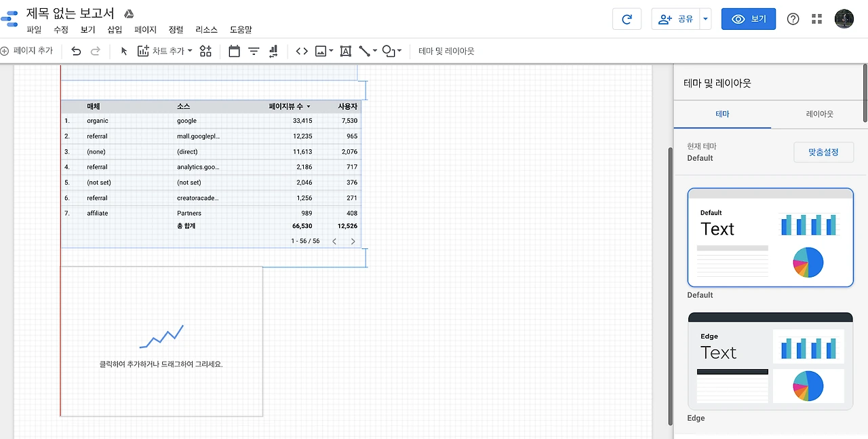
Task: Click the undo arrow icon
Action: coord(76,51)
